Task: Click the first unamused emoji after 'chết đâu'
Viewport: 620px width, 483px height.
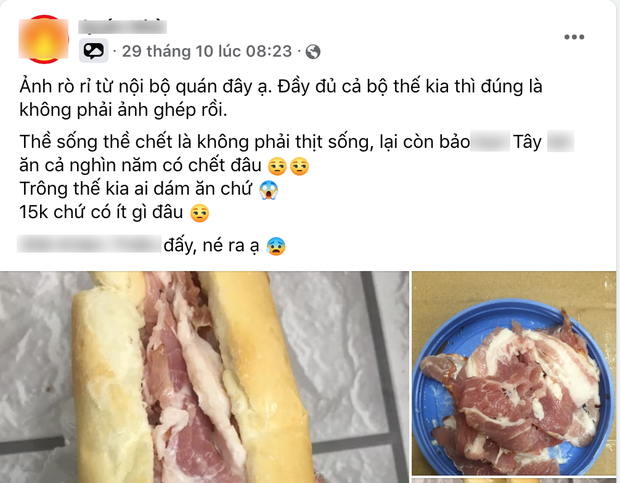Action: (277, 166)
